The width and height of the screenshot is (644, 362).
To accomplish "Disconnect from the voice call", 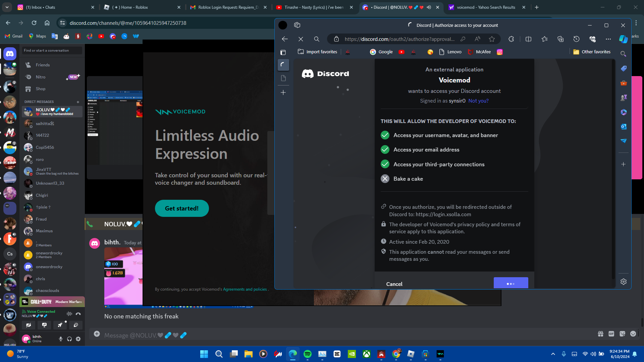I will [x=78, y=314].
